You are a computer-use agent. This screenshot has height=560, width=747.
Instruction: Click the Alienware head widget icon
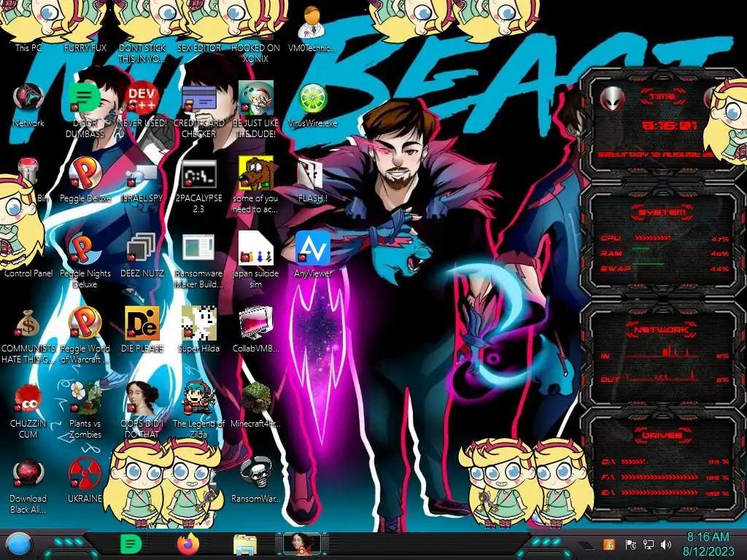(613, 99)
